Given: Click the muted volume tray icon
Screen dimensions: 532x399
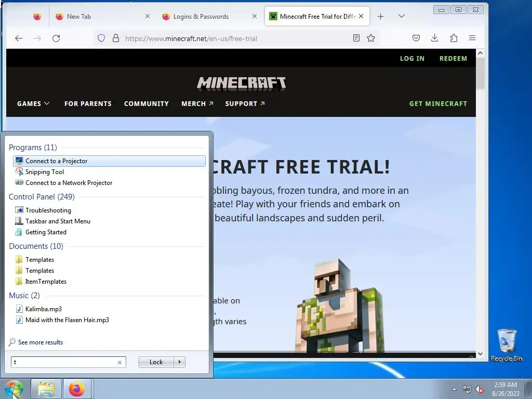Looking at the screenshot, I should click(480, 389).
